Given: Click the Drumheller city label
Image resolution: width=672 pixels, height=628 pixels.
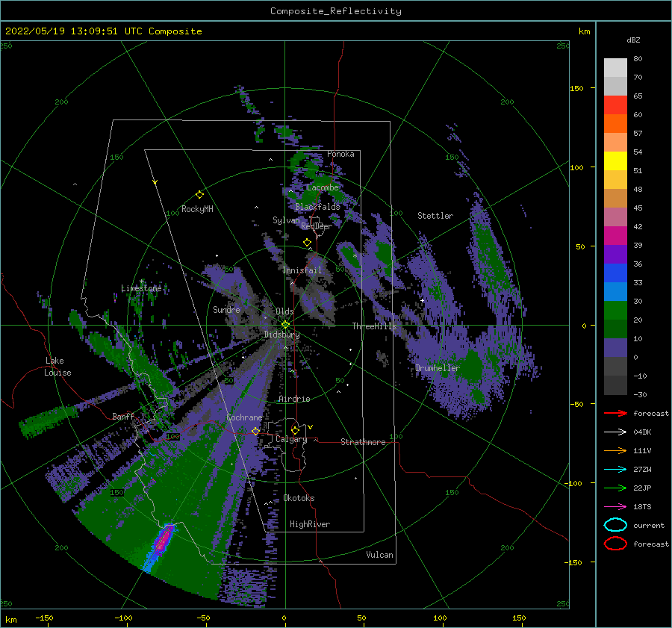Looking at the screenshot, I should pyautogui.click(x=437, y=368).
